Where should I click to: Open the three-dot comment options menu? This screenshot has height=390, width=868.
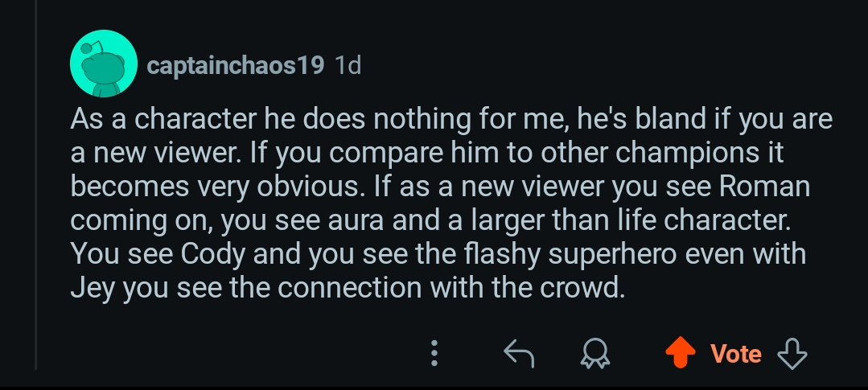(x=434, y=353)
